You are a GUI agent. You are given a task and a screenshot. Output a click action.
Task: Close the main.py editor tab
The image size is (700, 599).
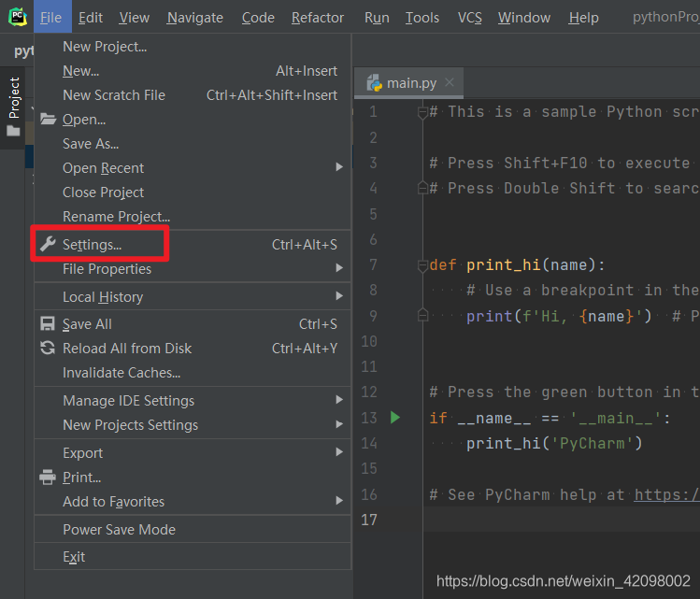(450, 82)
